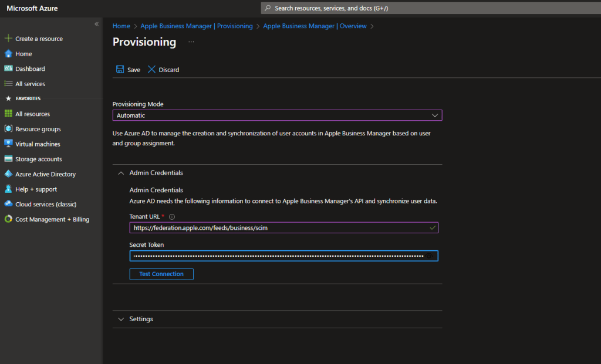Open the All services menu item
This screenshot has height=364, width=601.
pos(30,84)
